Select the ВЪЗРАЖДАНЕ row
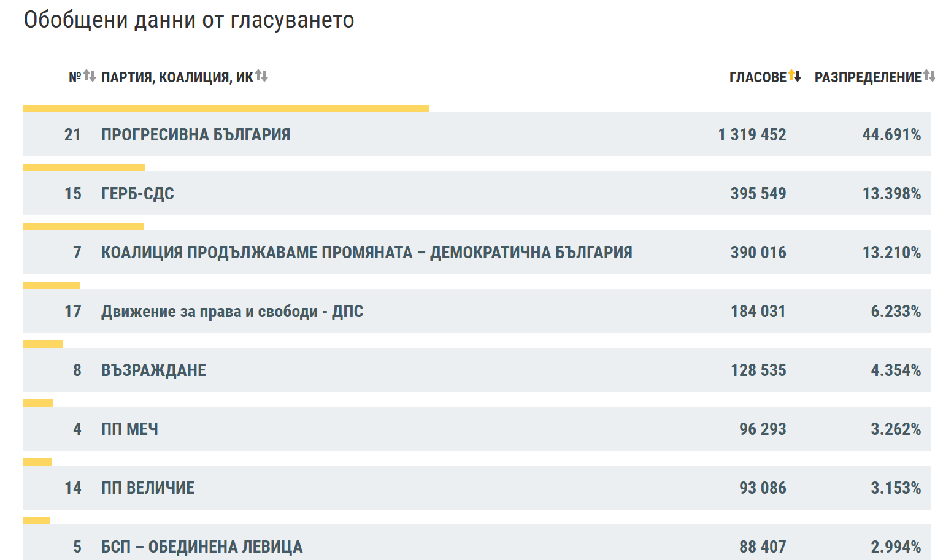This screenshot has height=560, width=935. click(477, 370)
